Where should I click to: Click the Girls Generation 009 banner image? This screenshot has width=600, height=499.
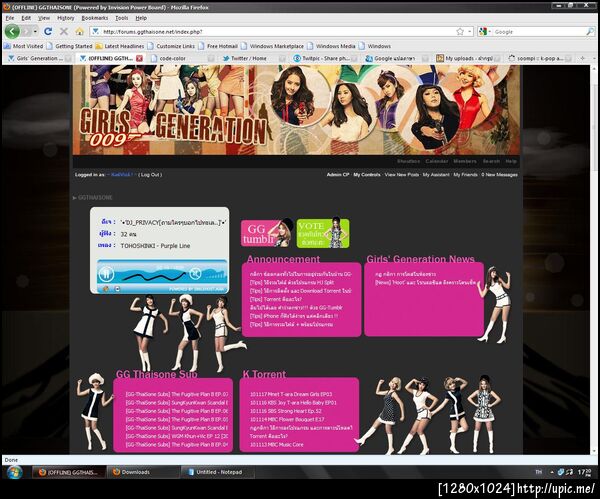tap(296, 110)
